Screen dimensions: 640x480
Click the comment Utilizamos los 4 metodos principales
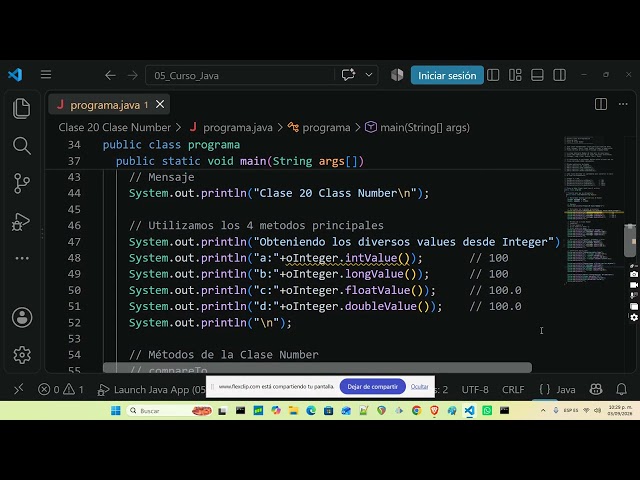[256, 225]
